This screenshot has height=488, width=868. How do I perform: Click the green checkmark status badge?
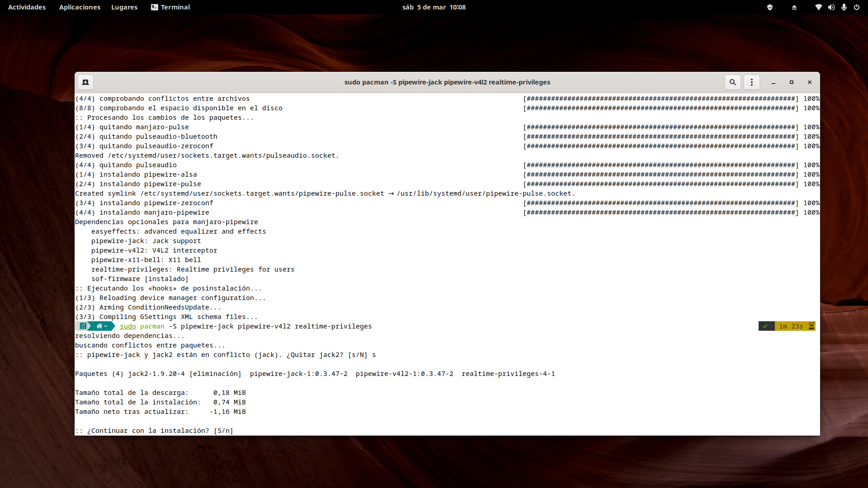point(765,326)
